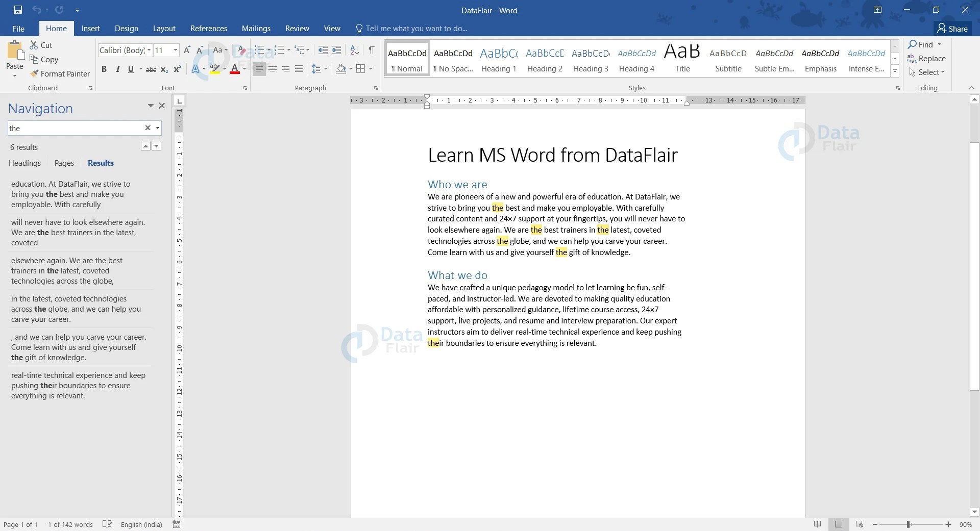Decrease paragraph indent
This screenshot has height=531, width=980.
point(323,50)
